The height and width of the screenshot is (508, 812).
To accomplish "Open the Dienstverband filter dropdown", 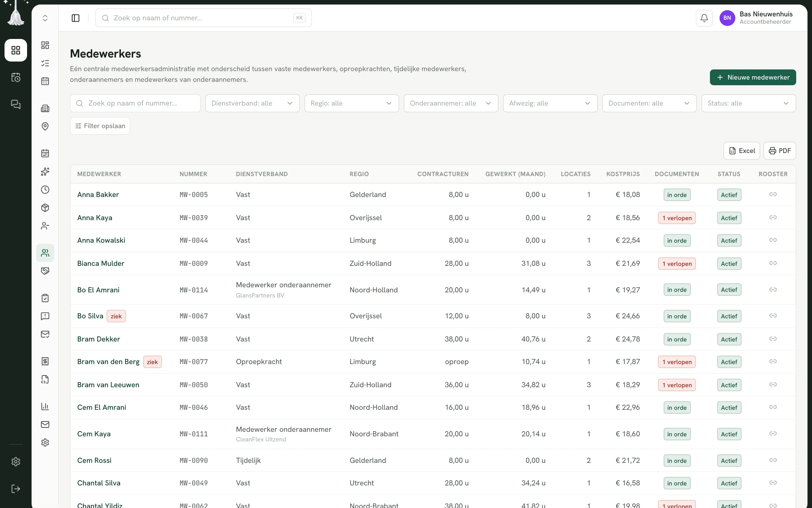I will click(x=252, y=103).
